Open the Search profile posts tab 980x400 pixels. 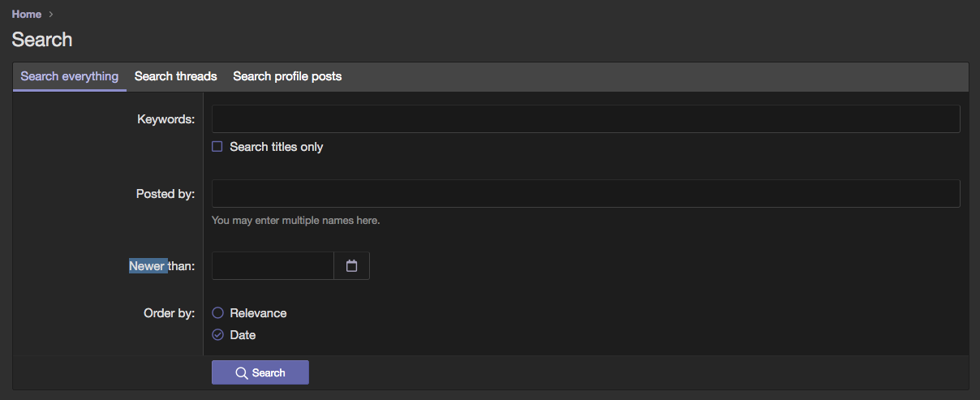[x=287, y=76]
